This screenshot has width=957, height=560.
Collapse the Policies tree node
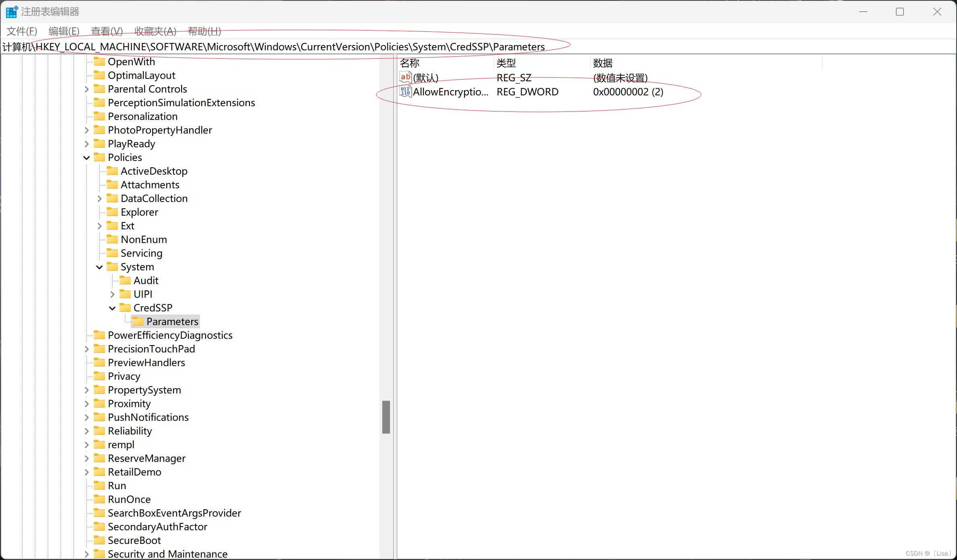(x=87, y=158)
